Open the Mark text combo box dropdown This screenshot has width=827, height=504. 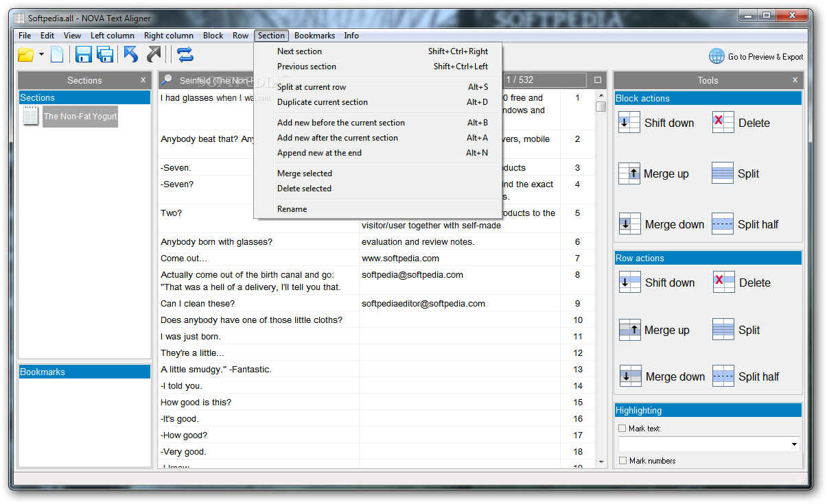(x=794, y=444)
